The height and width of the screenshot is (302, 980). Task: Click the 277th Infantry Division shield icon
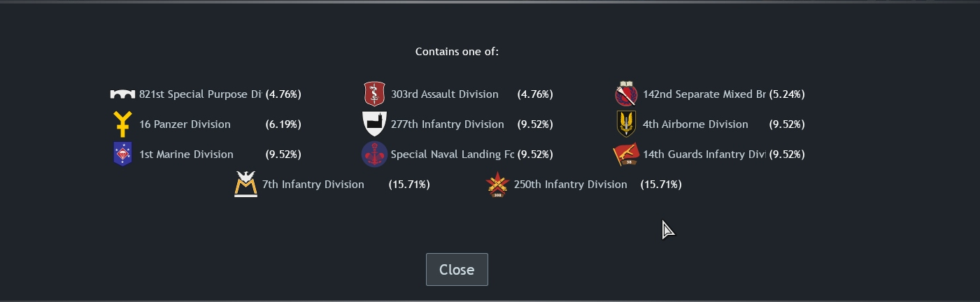click(374, 124)
